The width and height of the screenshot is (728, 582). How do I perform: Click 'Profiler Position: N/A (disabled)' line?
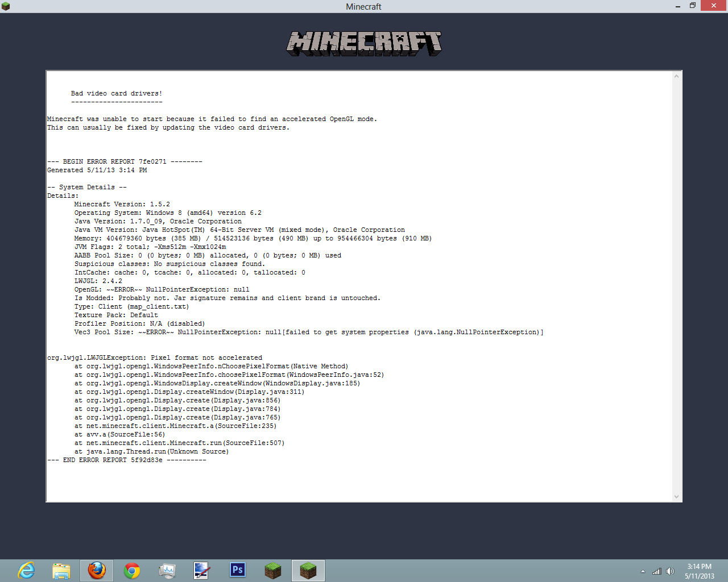coord(140,323)
